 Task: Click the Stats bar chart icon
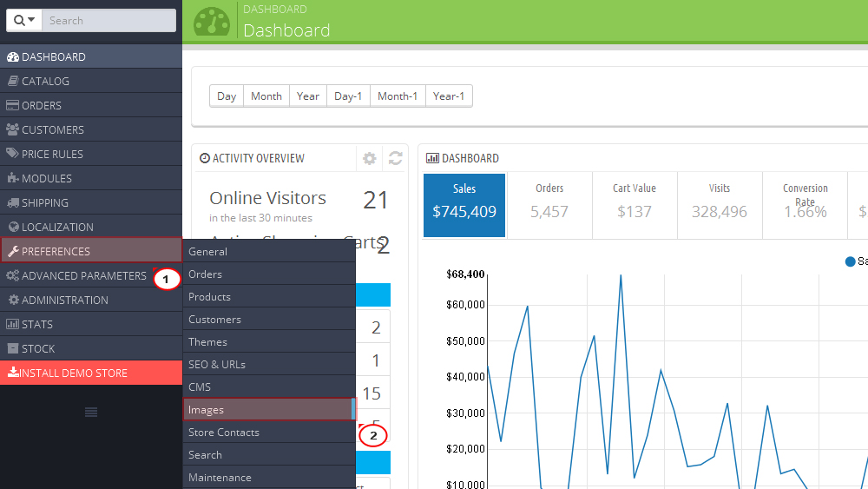12,324
